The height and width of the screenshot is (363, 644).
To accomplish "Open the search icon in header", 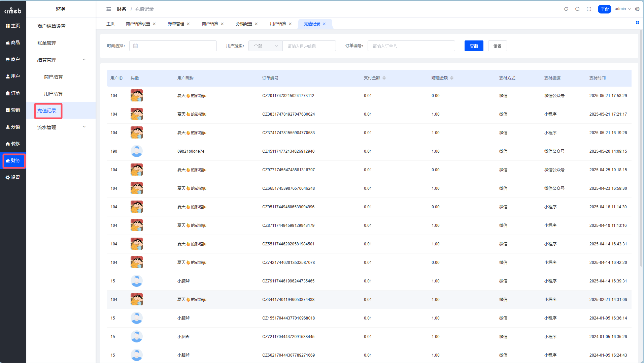I will [x=577, y=9].
